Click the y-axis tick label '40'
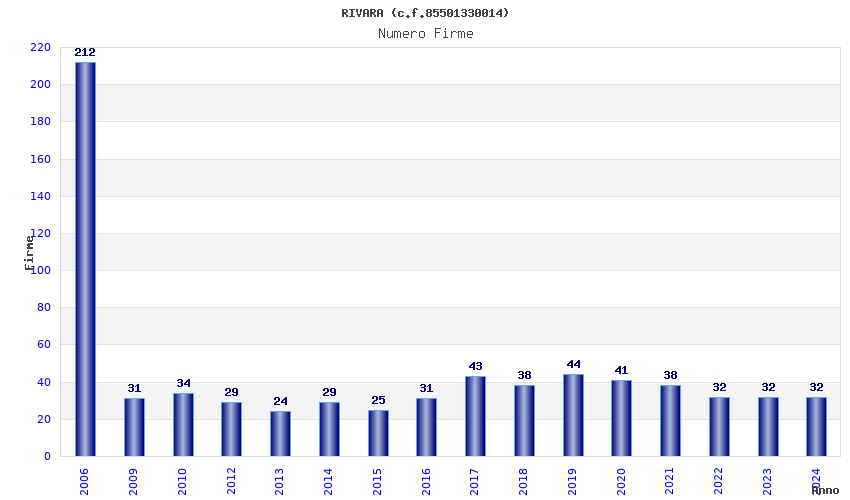 43,382
